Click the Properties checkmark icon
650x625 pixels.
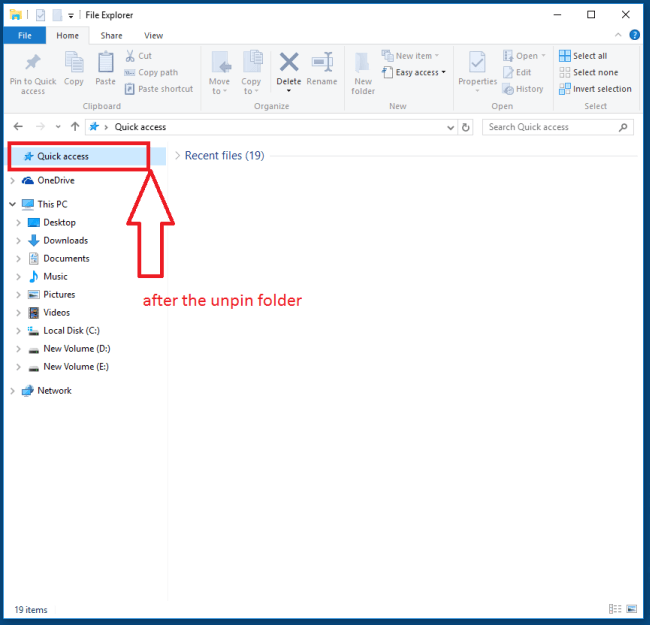477,63
